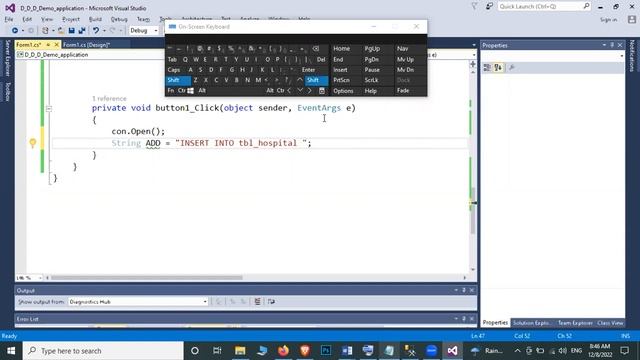This screenshot has width=640, height=360.
Task: Open the Build menu
Action: [95, 19]
